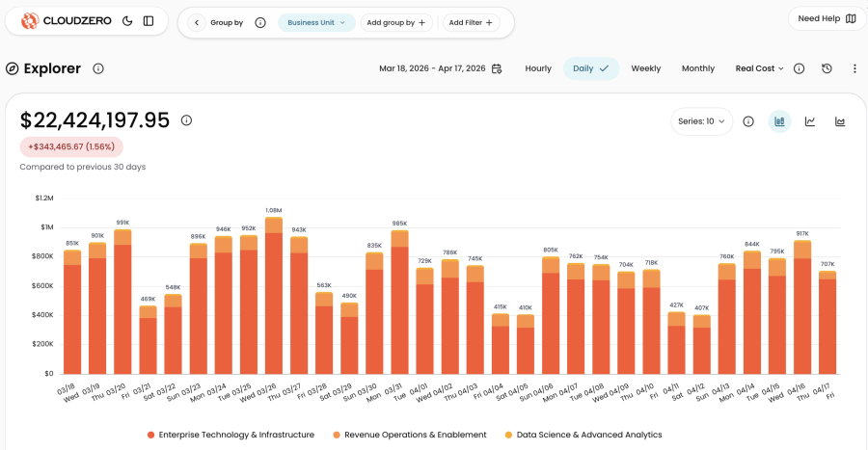Click the 04/17 Fri bar labeled 707K
868x450 pixels.
coord(827,322)
